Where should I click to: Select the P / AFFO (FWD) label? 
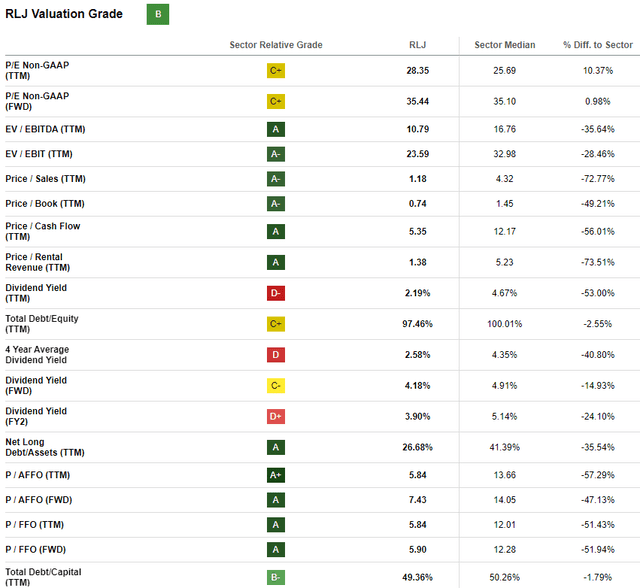pos(39,500)
